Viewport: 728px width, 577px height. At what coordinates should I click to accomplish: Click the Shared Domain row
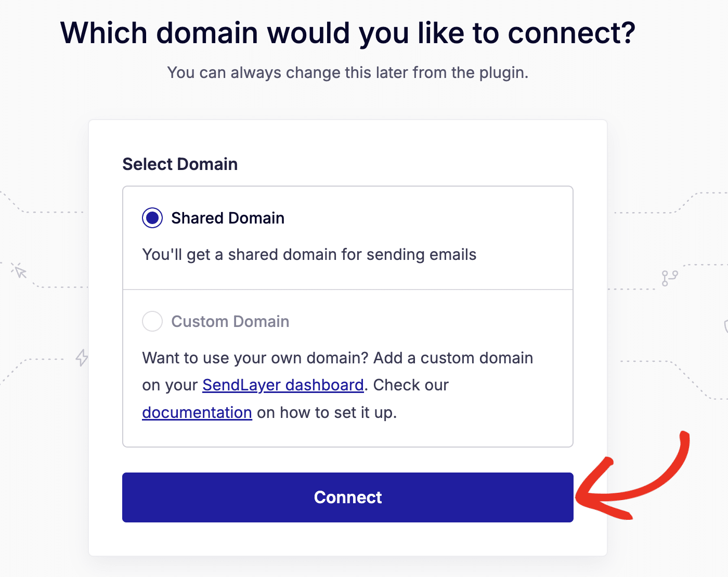click(347, 237)
